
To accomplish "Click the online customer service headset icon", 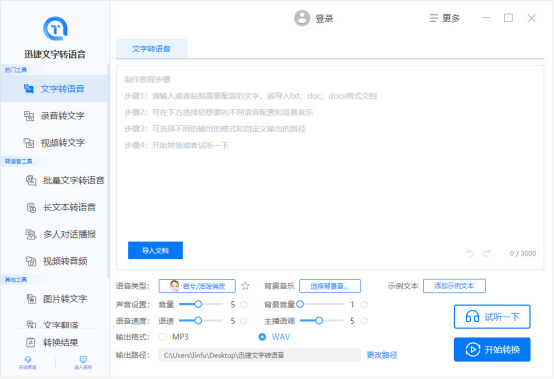I will pos(28,360).
